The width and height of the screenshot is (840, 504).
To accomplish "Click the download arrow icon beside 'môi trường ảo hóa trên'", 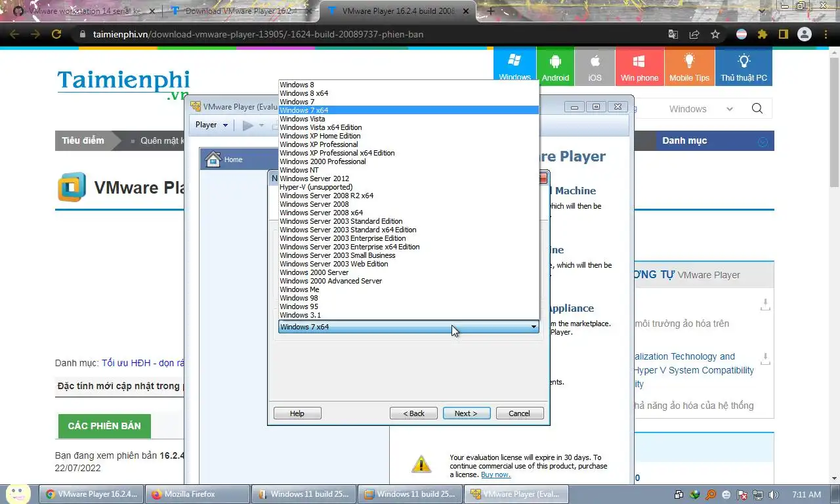I will (765, 304).
